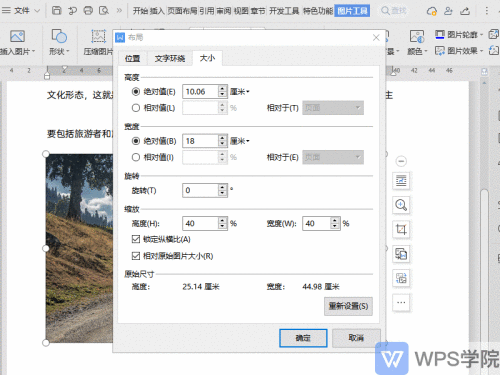This screenshot has height=375, width=500.
Task: Click the width value field 18
Action: click(x=201, y=141)
